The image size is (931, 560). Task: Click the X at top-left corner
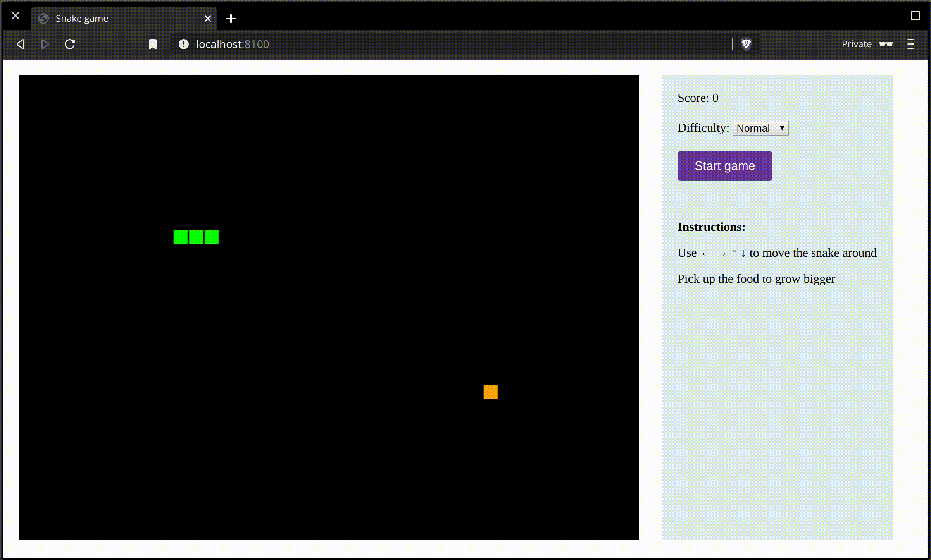[16, 15]
